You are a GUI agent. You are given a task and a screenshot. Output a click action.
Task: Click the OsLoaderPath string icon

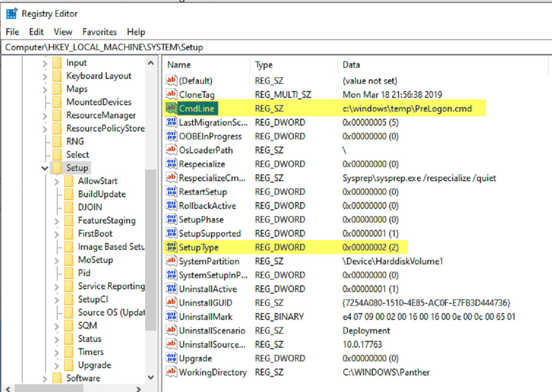[x=171, y=150]
